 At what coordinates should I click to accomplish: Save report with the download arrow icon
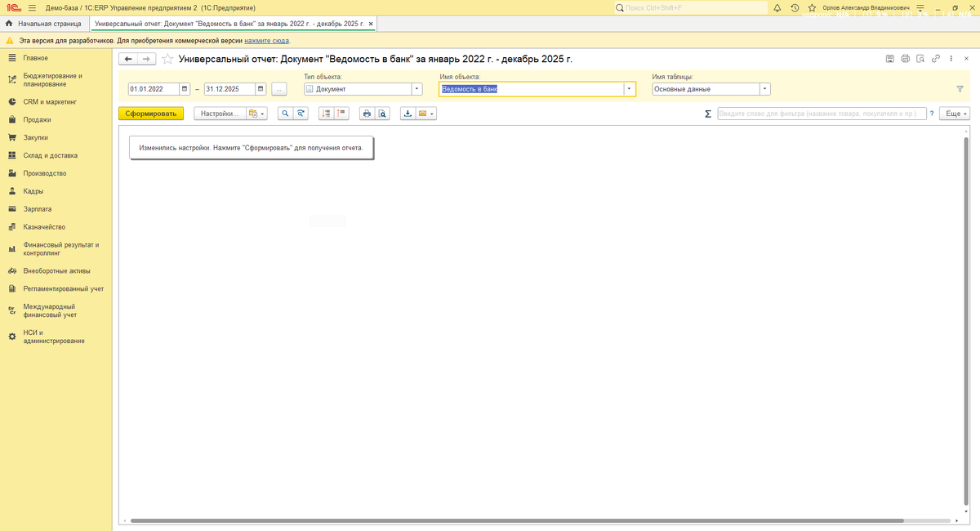tap(408, 114)
